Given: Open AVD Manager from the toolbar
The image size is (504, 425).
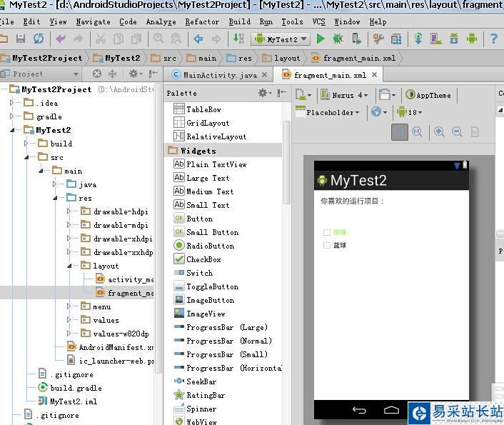Looking at the screenshot, I should coord(436,39).
